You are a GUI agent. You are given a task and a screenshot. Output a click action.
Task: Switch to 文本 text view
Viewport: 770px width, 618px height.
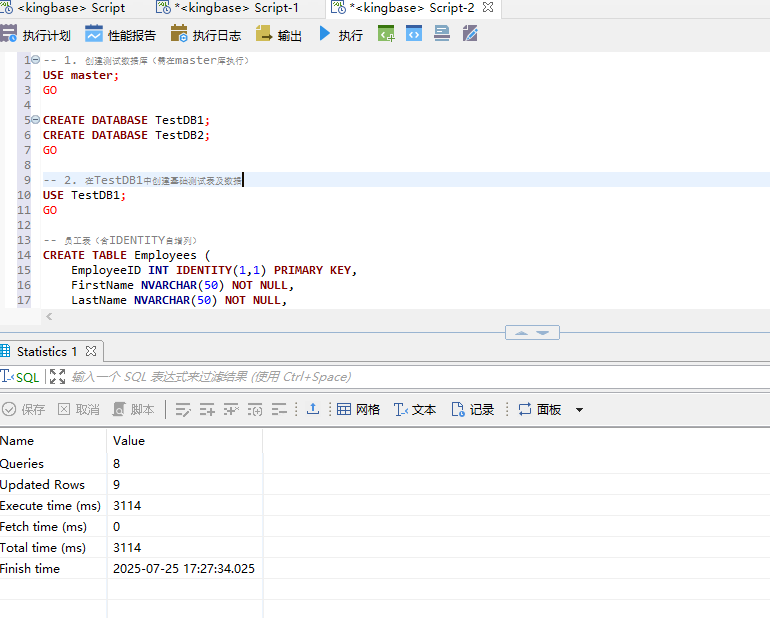[x=415, y=409]
